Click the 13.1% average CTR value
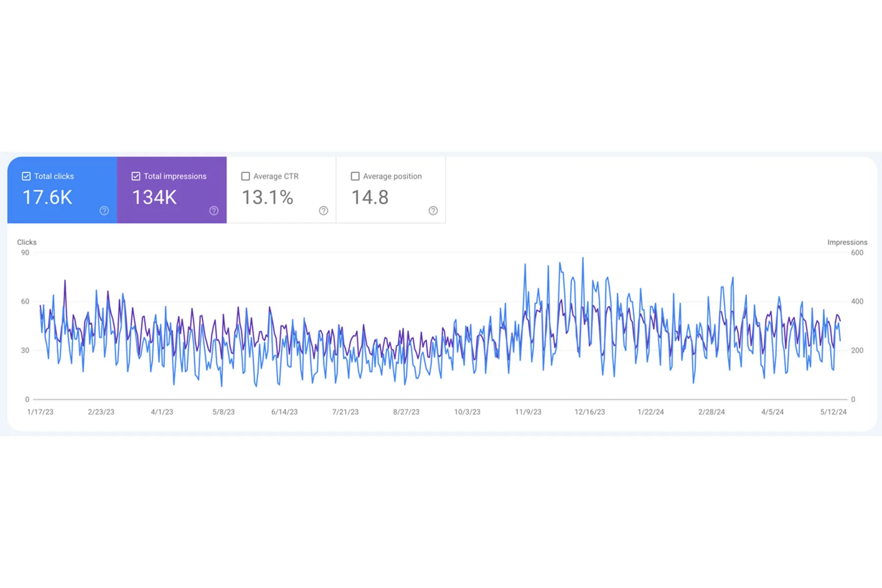 coord(268,197)
